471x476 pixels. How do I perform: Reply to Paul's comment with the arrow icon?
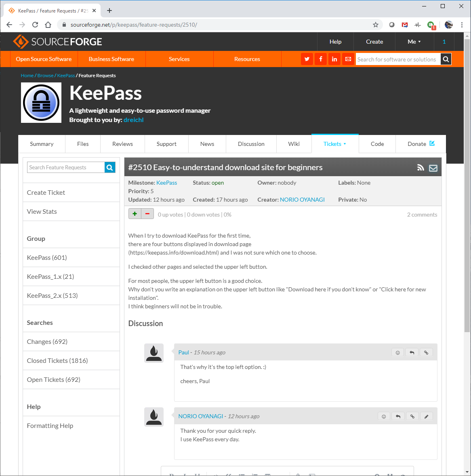[x=412, y=352]
